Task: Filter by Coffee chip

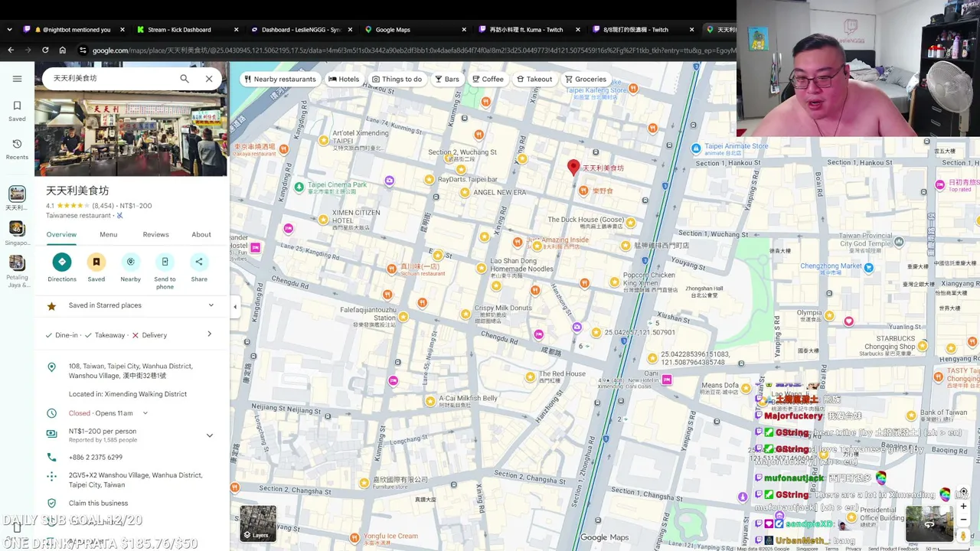Action: point(488,79)
